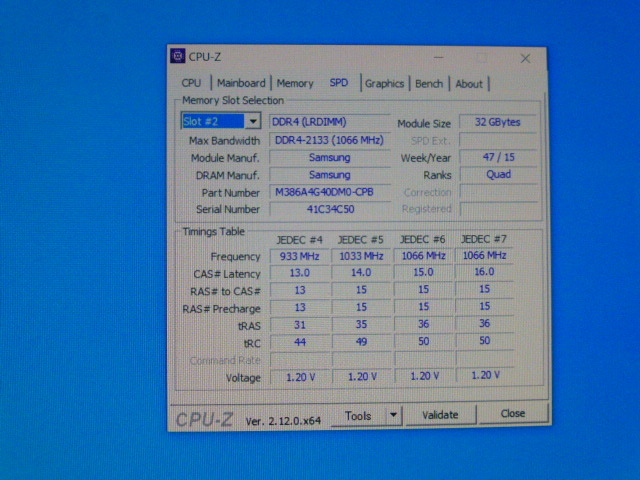This screenshot has height=480, width=640.
Task: Open the Memory tab
Action: click(x=295, y=83)
